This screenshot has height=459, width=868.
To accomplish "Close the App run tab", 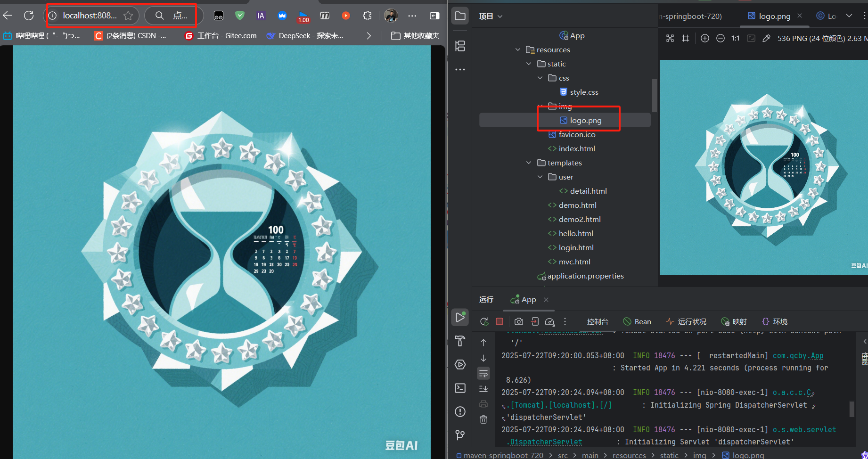I will [x=546, y=300].
